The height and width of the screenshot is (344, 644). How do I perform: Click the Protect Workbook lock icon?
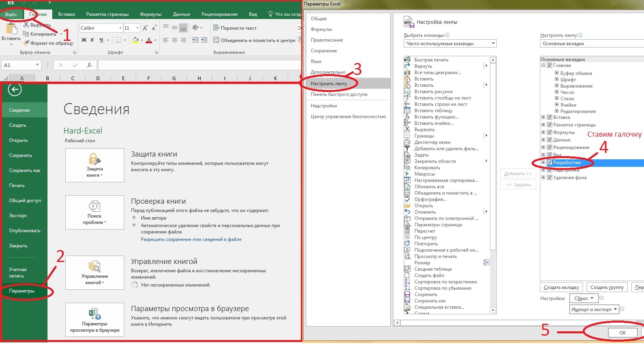pos(95,159)
